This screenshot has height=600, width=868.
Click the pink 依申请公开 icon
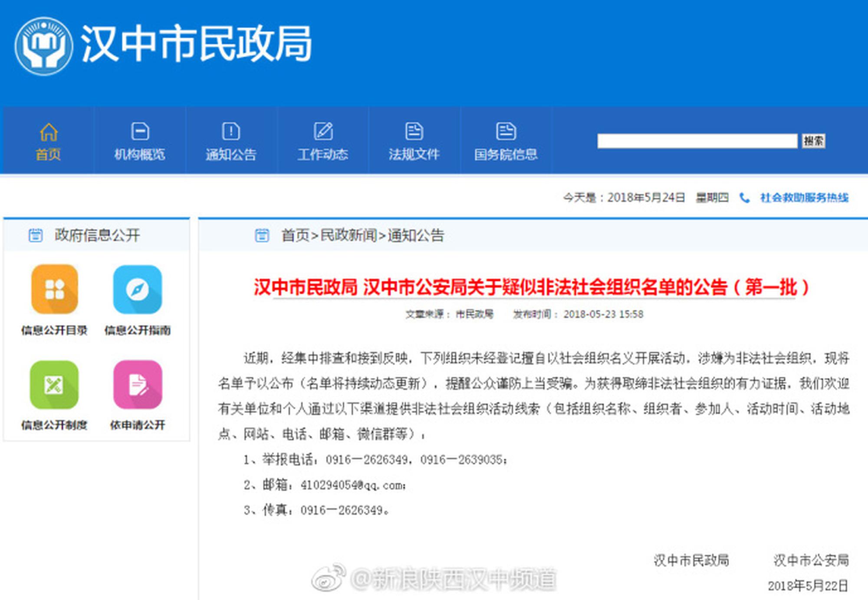tap(138, 385)
